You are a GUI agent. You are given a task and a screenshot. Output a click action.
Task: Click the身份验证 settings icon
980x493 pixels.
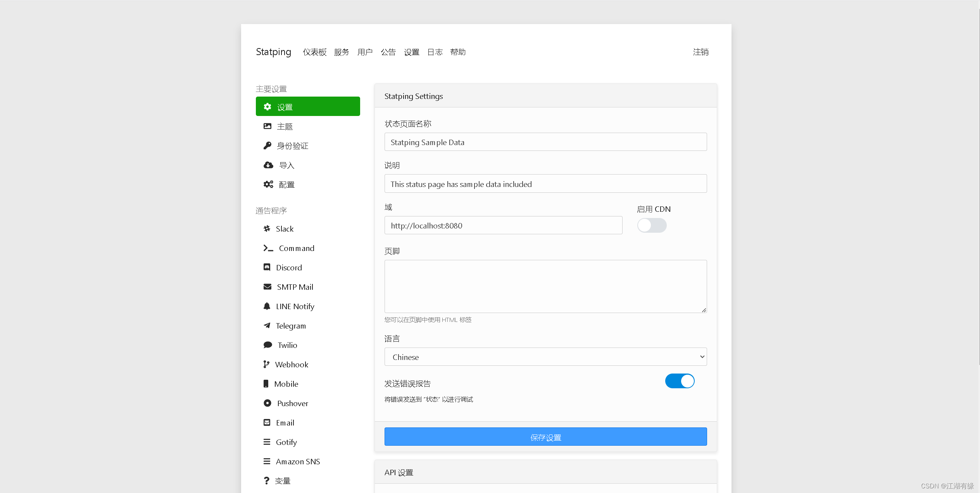pyautogui.click(x=268, y=145)
